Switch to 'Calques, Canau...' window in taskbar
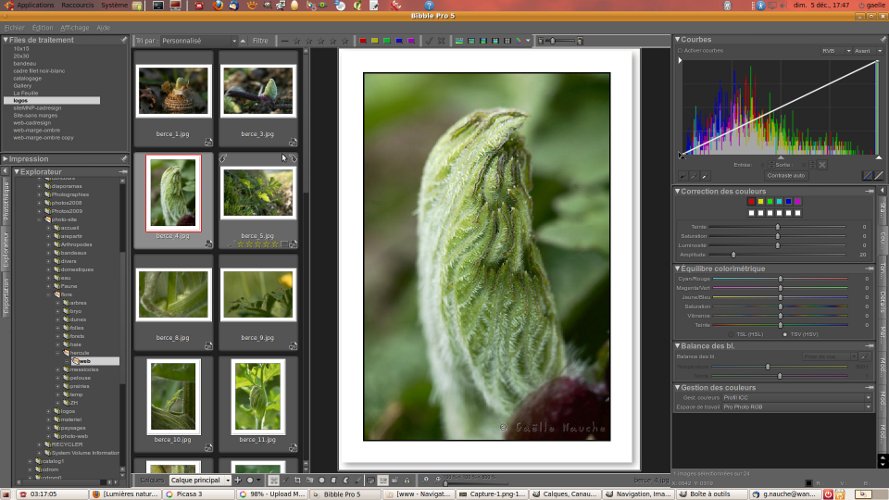889x500 pixels. tap(565, 494)
